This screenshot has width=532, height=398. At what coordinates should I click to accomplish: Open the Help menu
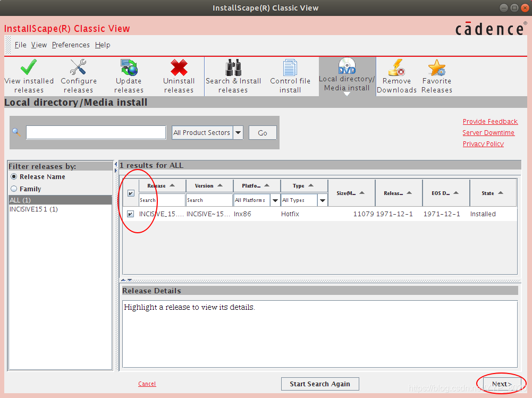click(103, 45)
